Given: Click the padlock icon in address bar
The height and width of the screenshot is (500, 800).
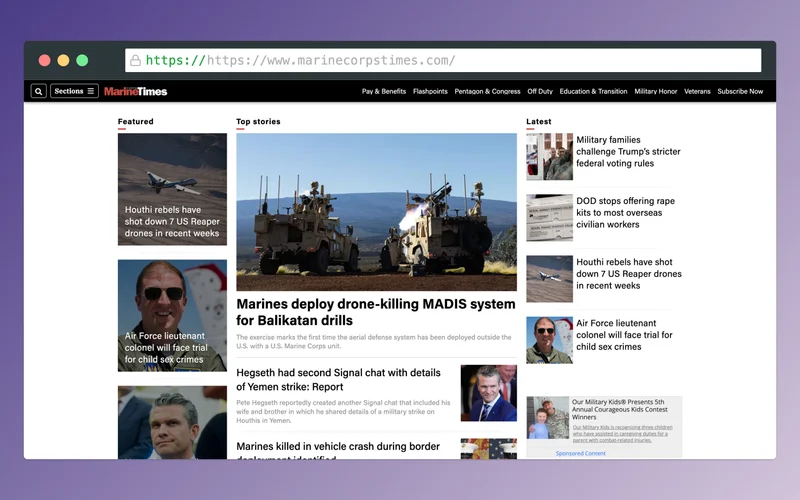Looking at the screenshot, I should point(135,60).
